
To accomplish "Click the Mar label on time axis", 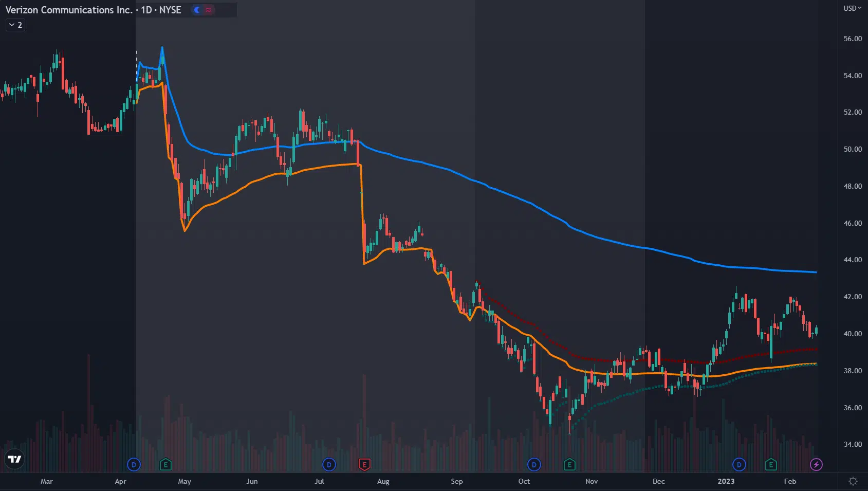I will [46, 481].
